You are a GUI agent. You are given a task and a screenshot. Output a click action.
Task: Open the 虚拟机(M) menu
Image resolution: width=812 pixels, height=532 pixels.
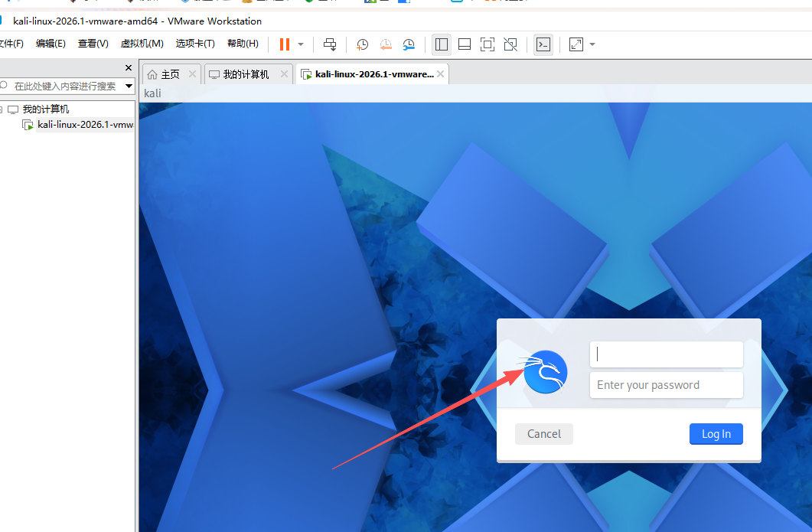(x=142, y=44)
